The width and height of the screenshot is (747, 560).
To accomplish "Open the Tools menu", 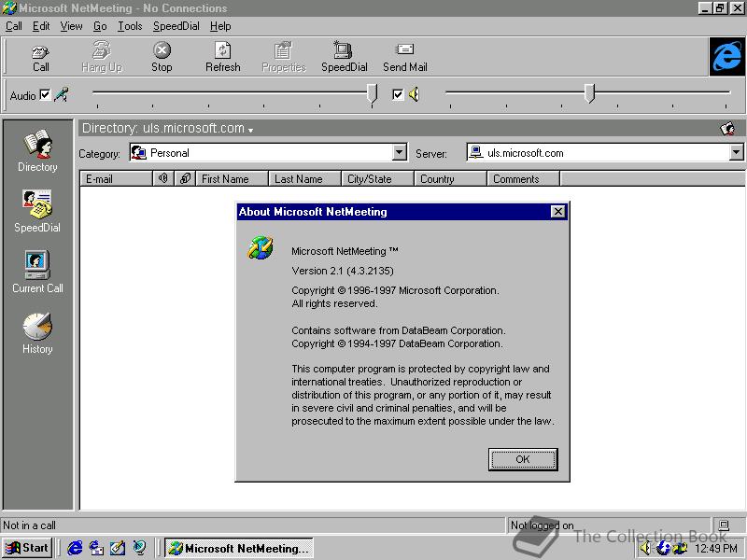I will [130, 26].
